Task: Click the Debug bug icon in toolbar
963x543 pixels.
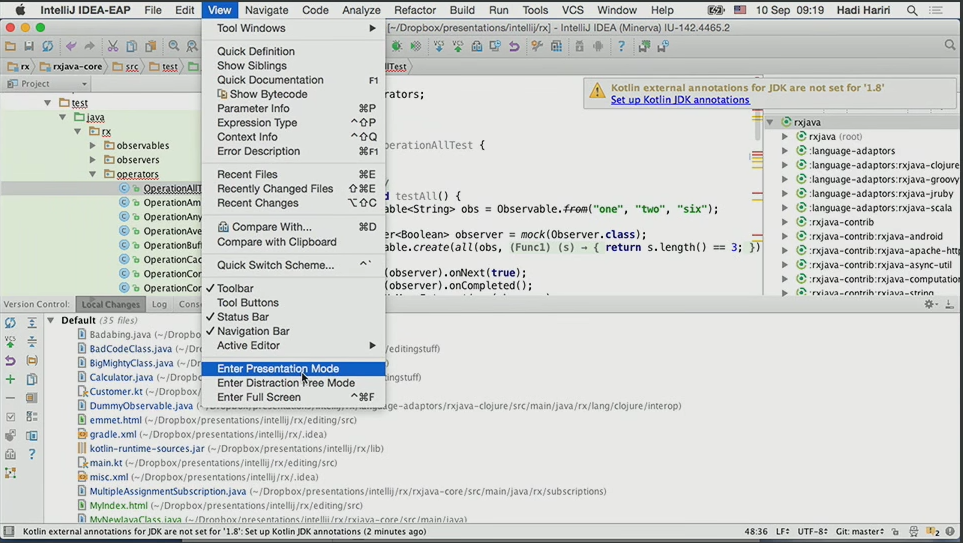Action: coord(397,46)
